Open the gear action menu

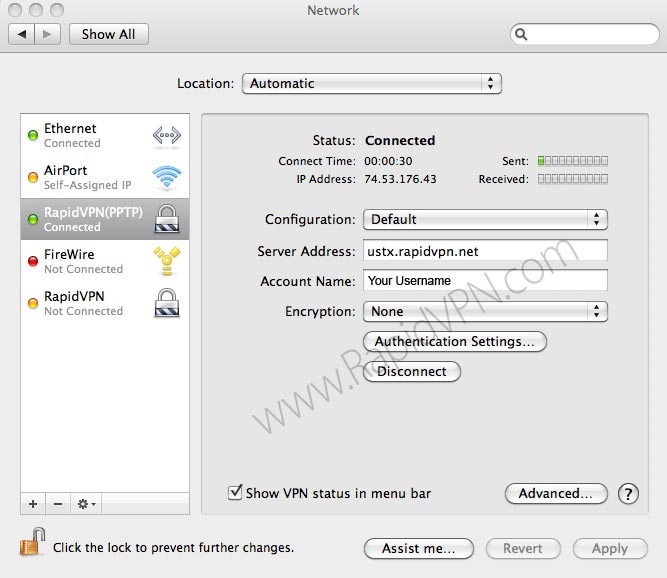pos(86,504)
